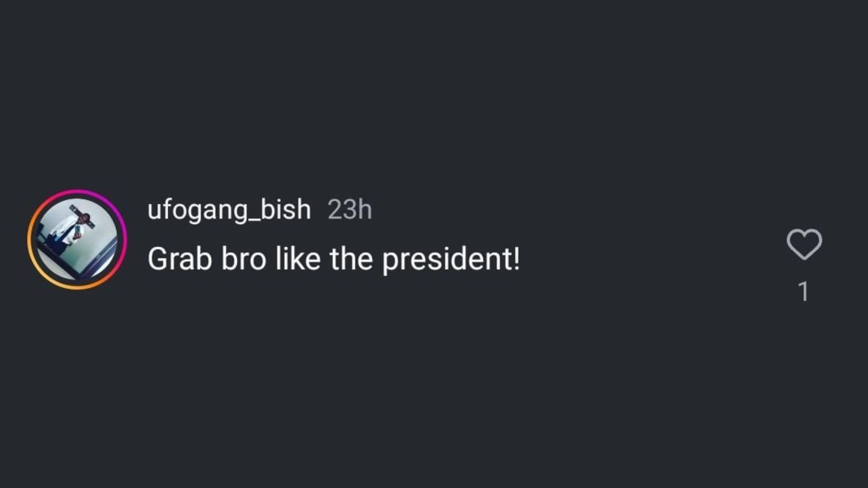Click the 23h timestamp

pyautogui.click(x=349, y=210)
